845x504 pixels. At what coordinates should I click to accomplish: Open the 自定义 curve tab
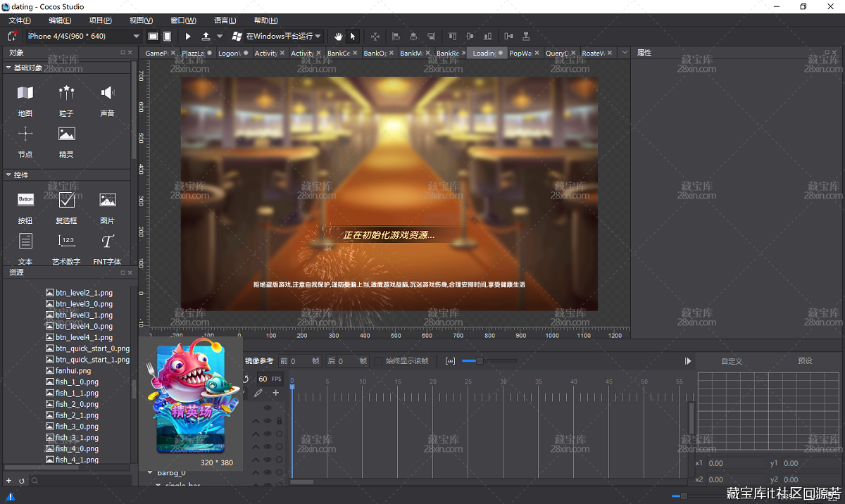[x=732, y=361]
